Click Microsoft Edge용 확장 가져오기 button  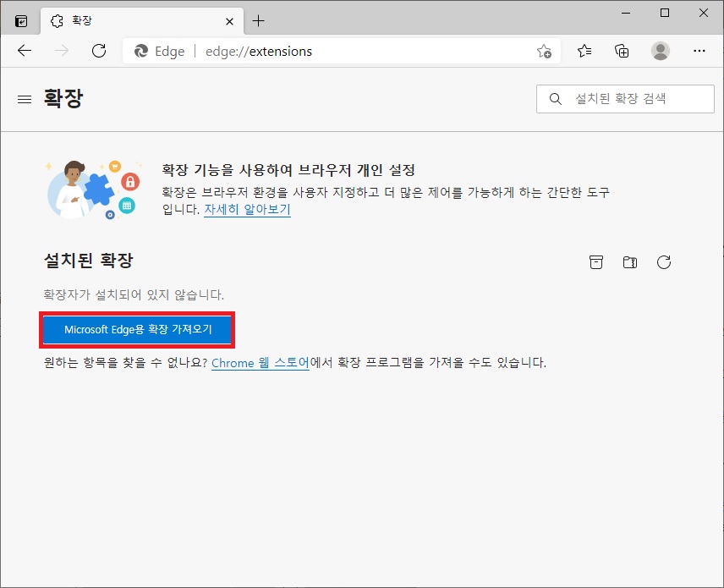[138, 329]
